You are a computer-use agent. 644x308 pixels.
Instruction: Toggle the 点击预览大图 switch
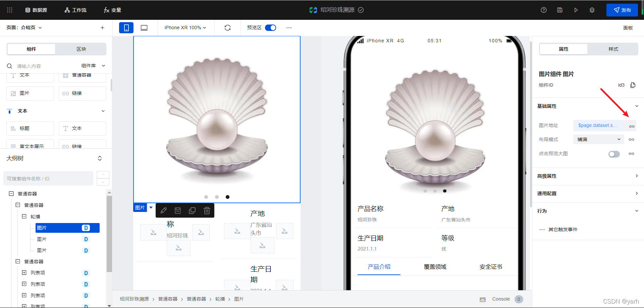614,154
